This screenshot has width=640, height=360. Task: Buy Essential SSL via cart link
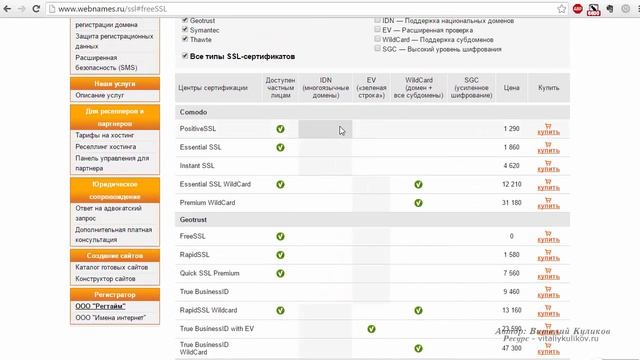548,147
